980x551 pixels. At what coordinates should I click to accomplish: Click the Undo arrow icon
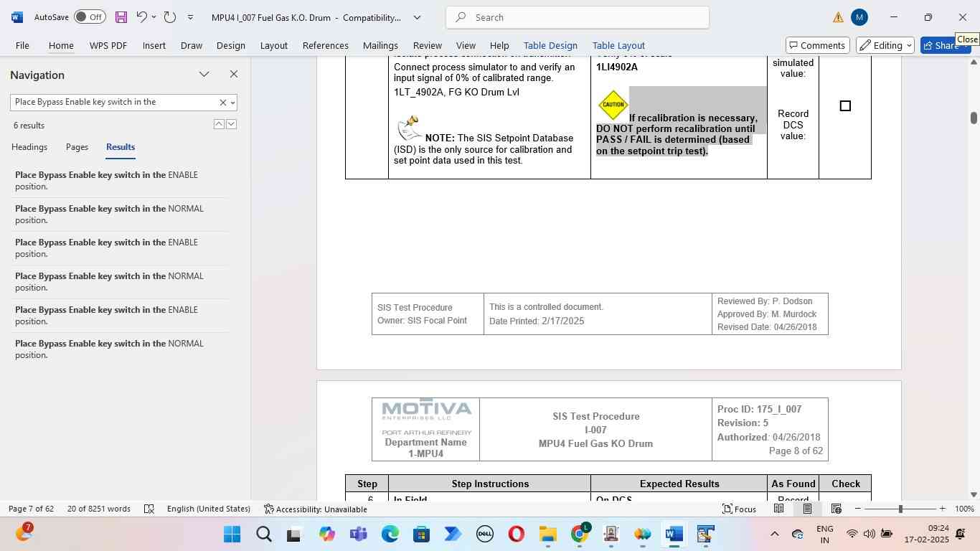coord(141,17)
